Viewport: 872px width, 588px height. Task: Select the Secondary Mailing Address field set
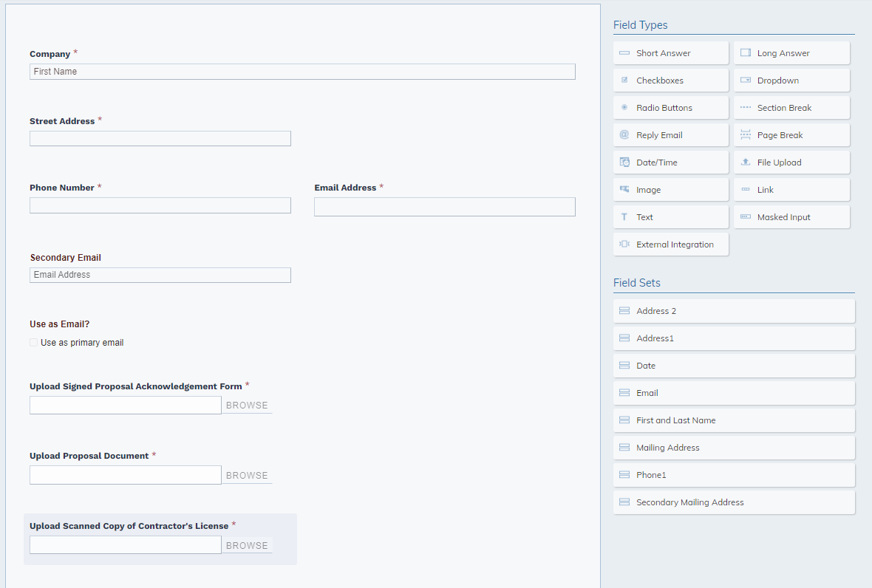(734, 502)
